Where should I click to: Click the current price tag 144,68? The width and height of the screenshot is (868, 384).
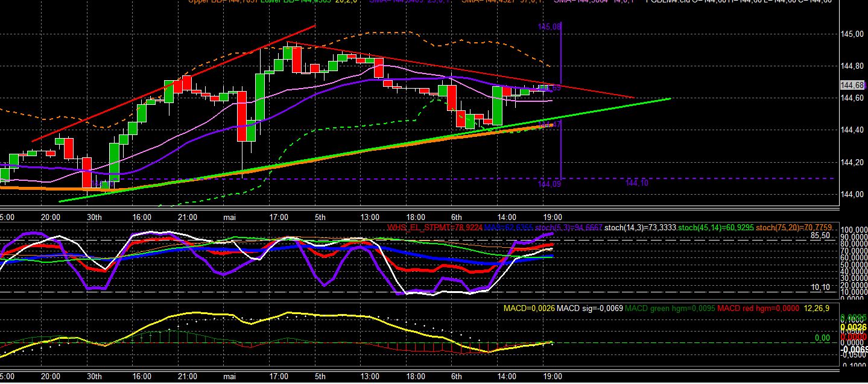pyautogui.click(x=852, y=85)
